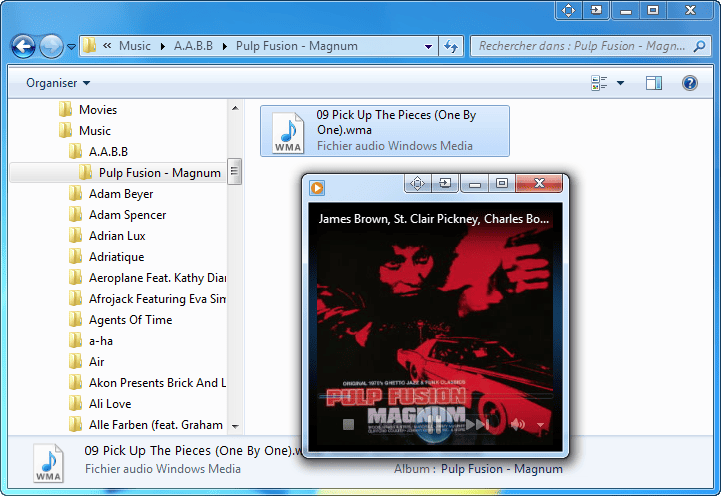Toggle the preview pane icon

(x=653, y=83)
